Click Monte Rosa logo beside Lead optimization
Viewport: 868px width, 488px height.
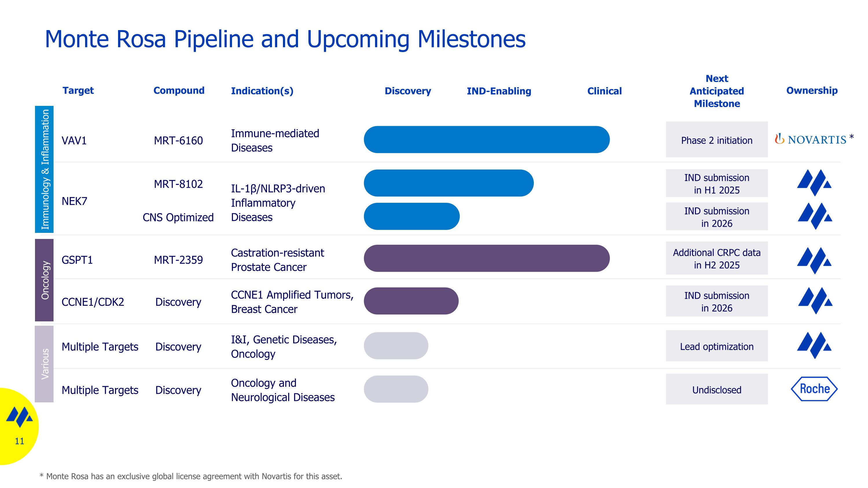pyautogui.click(x=814, y=345)
